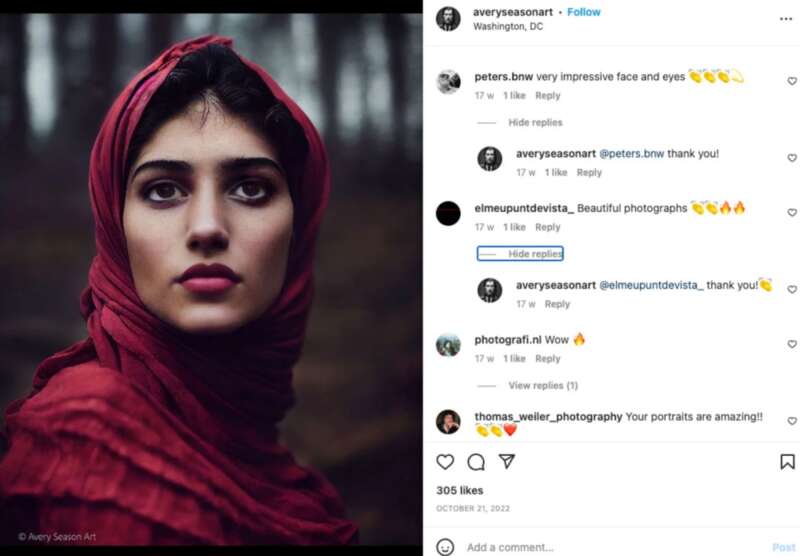
Task: Focus the Add a comment field
Action: coord(612,547)
